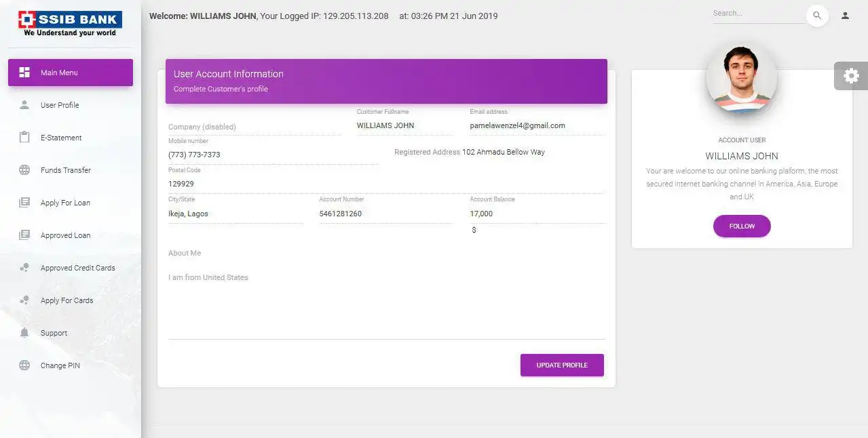
Task: Click the Mobile number input field
Action: pyautogui.click(x=273, y=155)
